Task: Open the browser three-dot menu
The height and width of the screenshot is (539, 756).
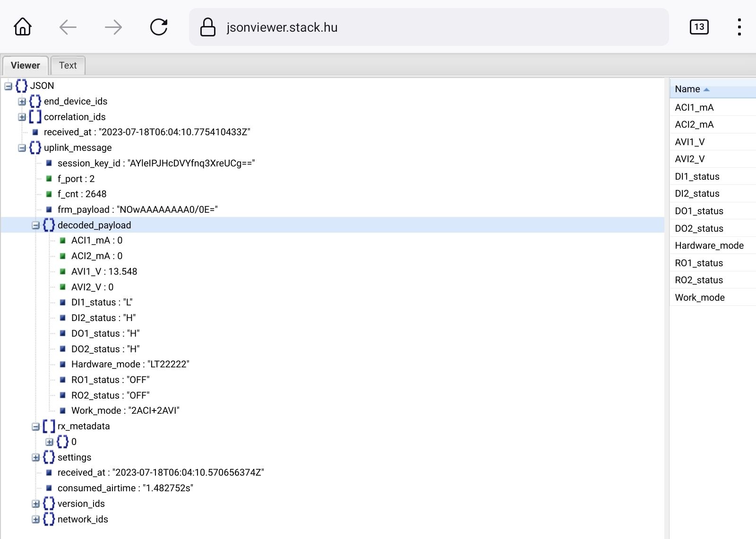Action: [739, 27]
